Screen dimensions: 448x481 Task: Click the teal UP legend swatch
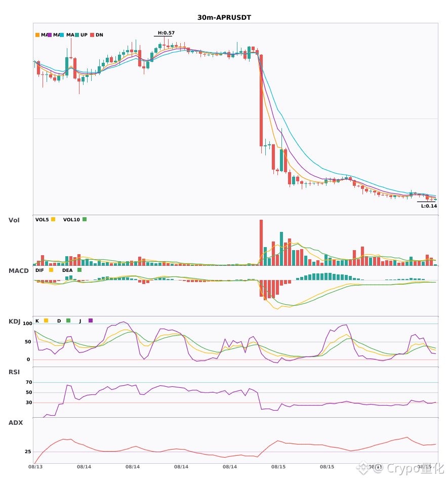pos(77,35)
